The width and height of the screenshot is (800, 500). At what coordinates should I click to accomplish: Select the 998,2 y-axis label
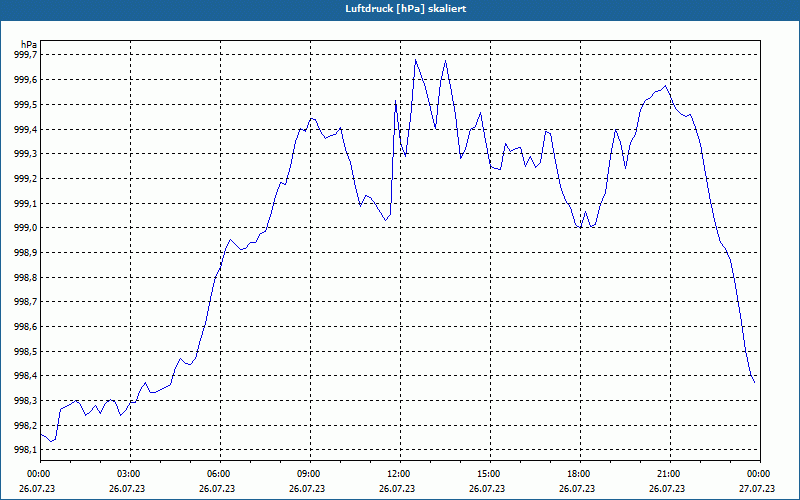[x=25, y=425]
